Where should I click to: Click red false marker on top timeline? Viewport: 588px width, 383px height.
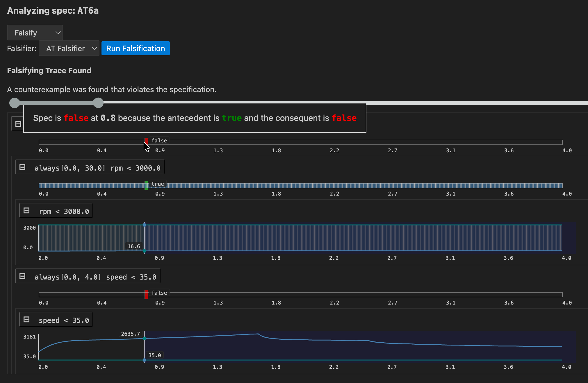point(146,141)
